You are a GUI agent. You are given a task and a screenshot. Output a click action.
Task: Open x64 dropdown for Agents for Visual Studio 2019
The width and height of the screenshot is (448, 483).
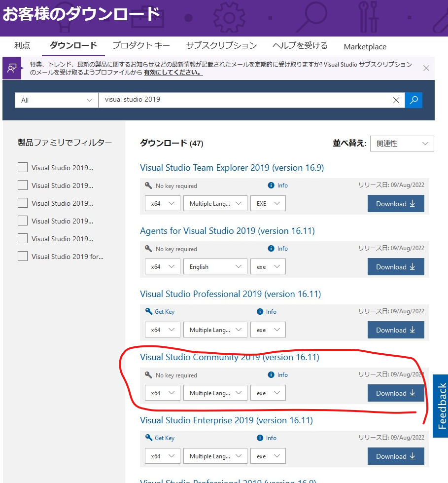(163, 266)
